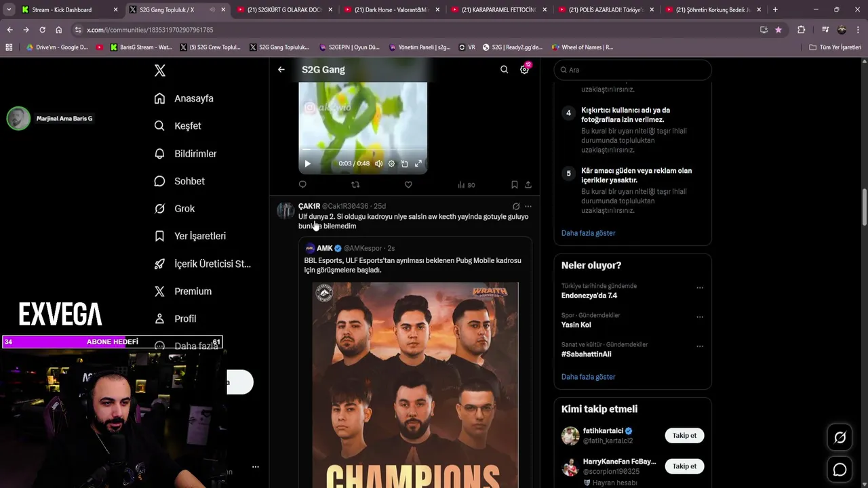This screenshot has height=488, width=868.
Task: Open the Champions team image
Action: coord(415,385)
